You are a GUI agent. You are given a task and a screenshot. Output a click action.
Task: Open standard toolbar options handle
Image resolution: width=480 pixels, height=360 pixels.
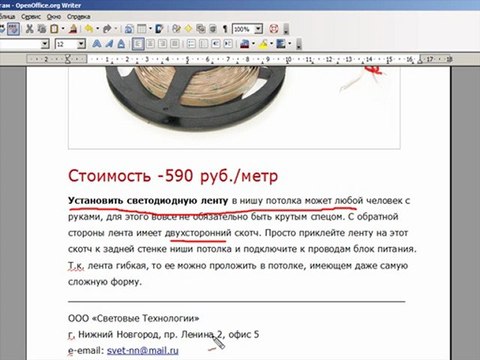tap(286, 29)
